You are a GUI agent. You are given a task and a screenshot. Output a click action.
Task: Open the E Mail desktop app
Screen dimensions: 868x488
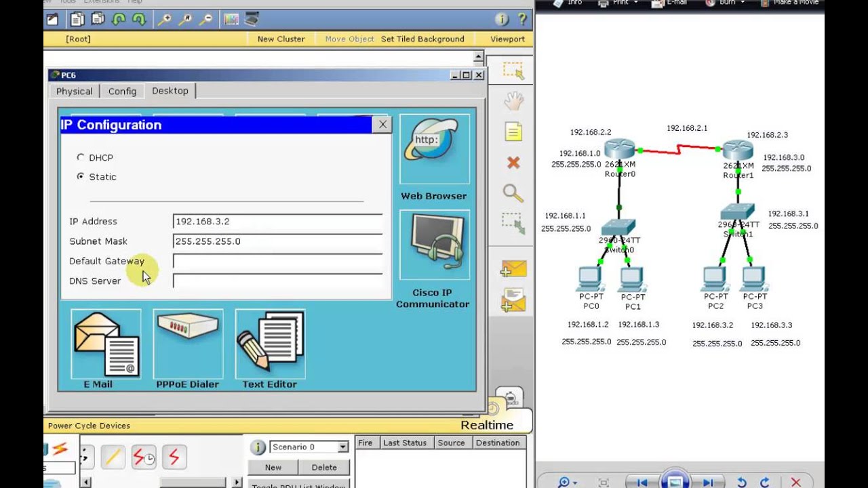pyautogui.click(x=106, y=344)
